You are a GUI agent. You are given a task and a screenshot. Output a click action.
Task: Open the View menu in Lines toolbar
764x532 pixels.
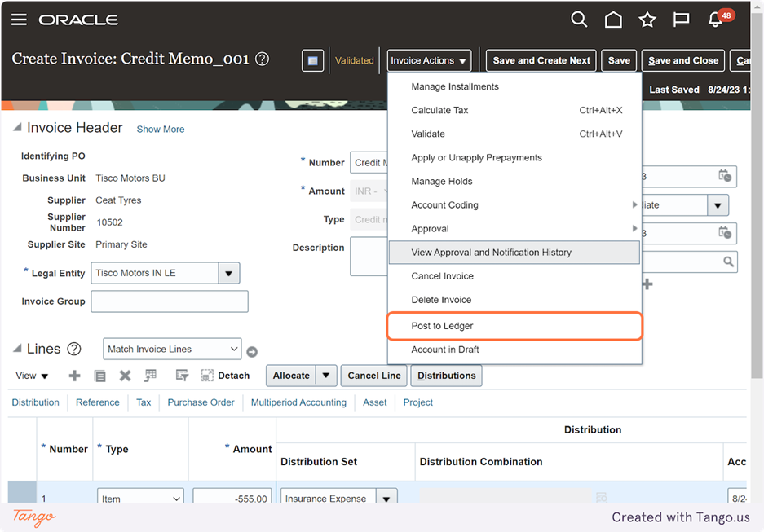pos(32,376)
